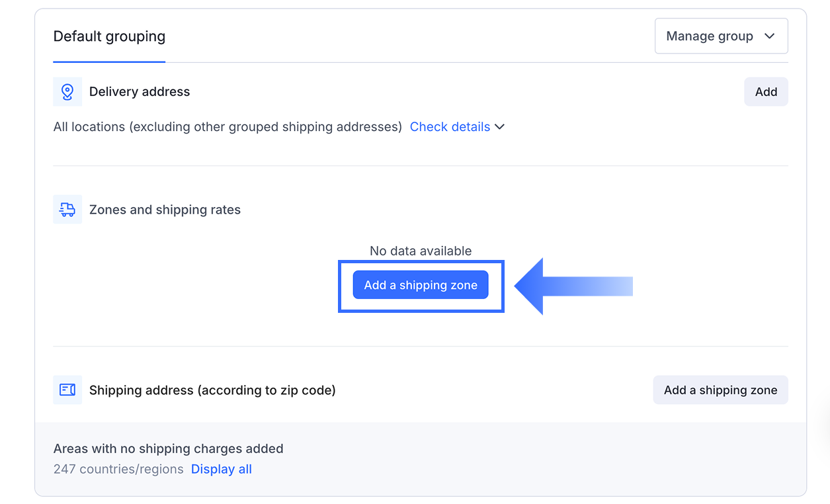
Task: Click the delivery address location pin icon
Action: [x=67, y=92]
